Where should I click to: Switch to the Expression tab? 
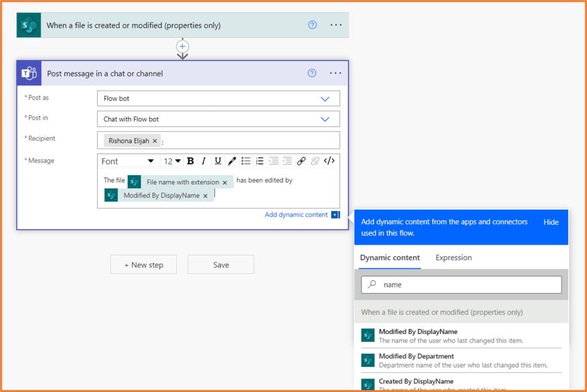pyautogui.click(x=453, y=258)
